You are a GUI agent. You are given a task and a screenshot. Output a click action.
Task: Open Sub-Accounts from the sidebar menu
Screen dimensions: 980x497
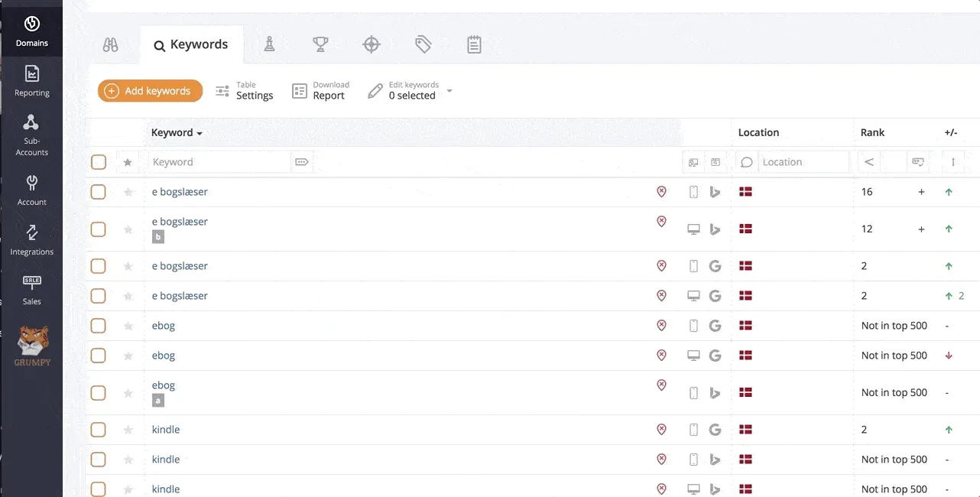click(x=31, y=135)
